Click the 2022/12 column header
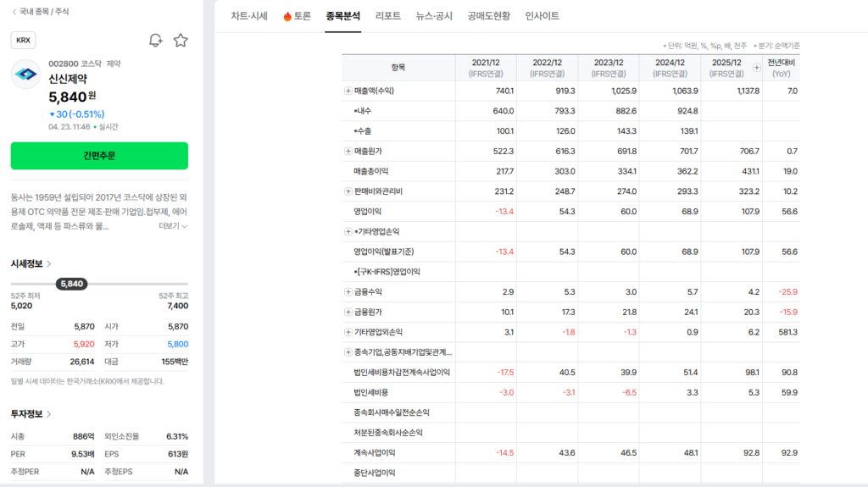 [x=547, y=68]
